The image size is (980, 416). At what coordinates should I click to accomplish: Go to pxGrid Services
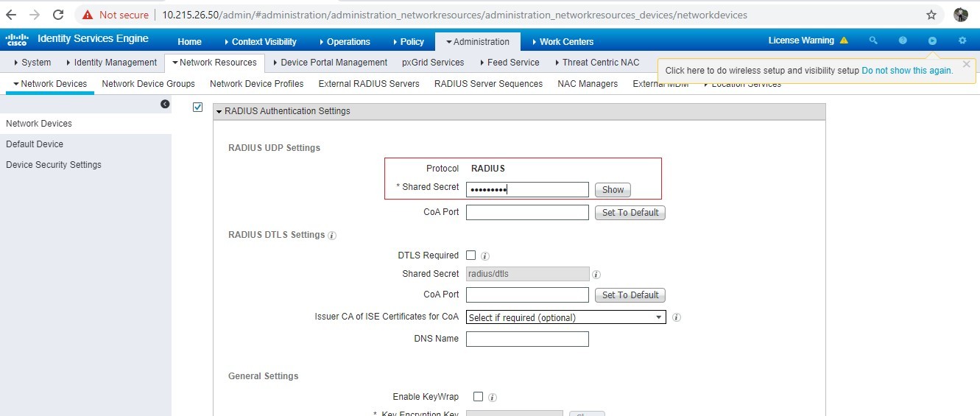click(x=433, y=63)
